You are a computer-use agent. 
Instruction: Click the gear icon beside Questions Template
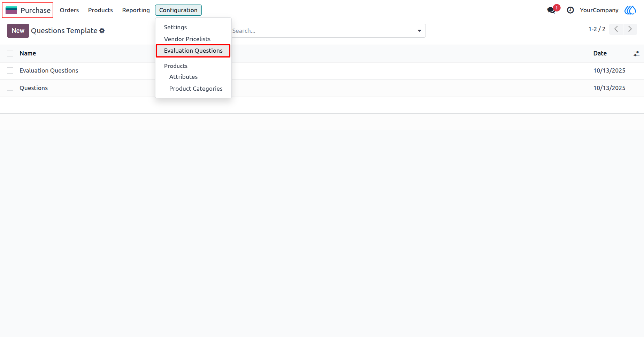[102, 31]
